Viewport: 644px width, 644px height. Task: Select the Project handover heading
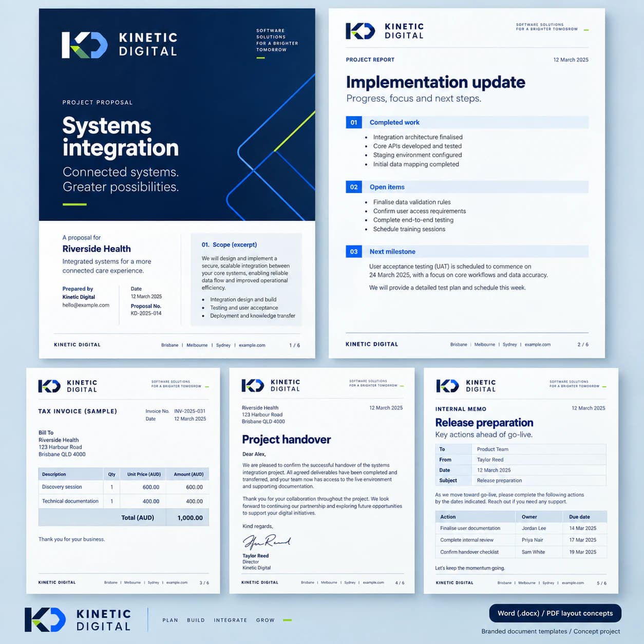(287, 440)
